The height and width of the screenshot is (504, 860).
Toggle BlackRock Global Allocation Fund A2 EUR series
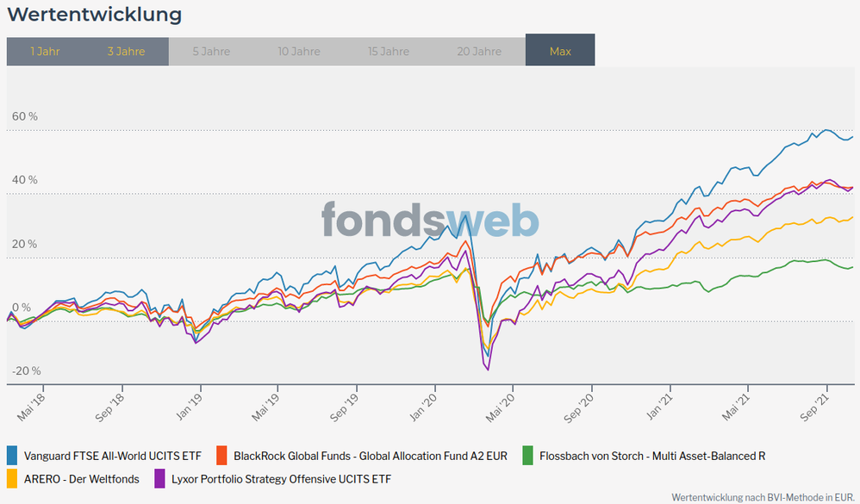click(x=371, y=456)
